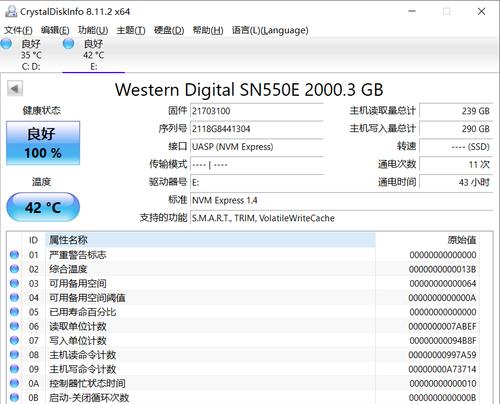Click raw value 000000007ABEF
The height and width of the screenshot is (404, 500).
pyautogui.click(x=443, y=326)
